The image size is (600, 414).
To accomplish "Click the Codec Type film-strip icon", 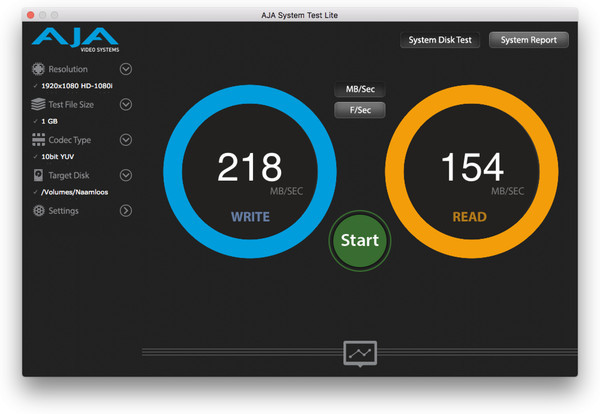I will click(x=38, y=140).
